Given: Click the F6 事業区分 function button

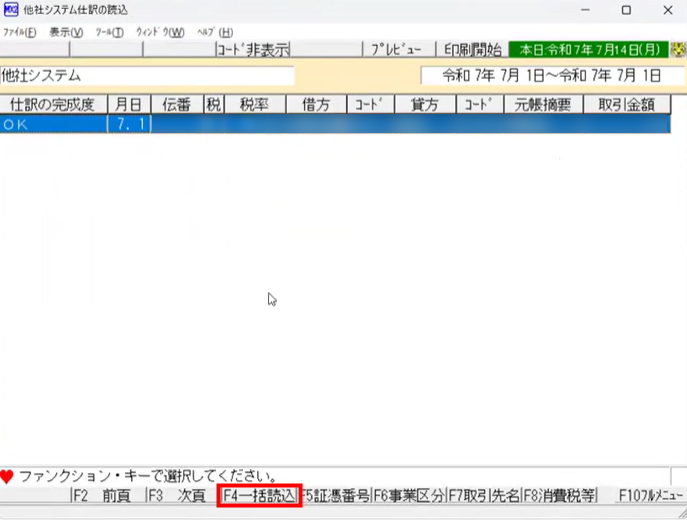Looking at the screenshot, I should click(x=408, y=495).
